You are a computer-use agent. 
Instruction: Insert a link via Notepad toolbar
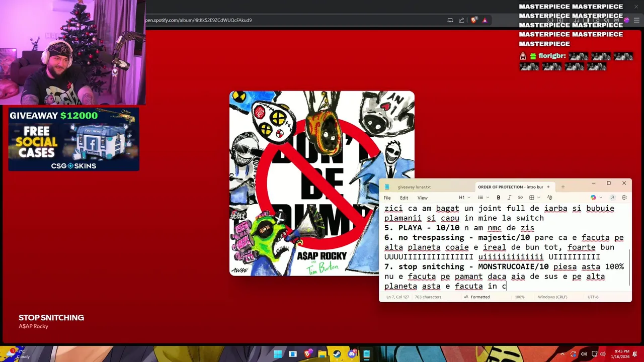(520, 198)
